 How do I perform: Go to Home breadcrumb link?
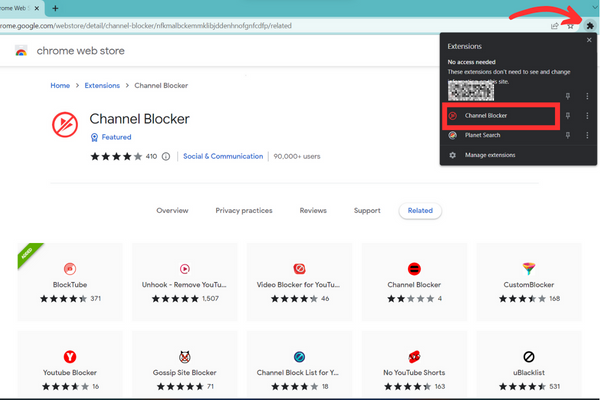tap(60, 85)
